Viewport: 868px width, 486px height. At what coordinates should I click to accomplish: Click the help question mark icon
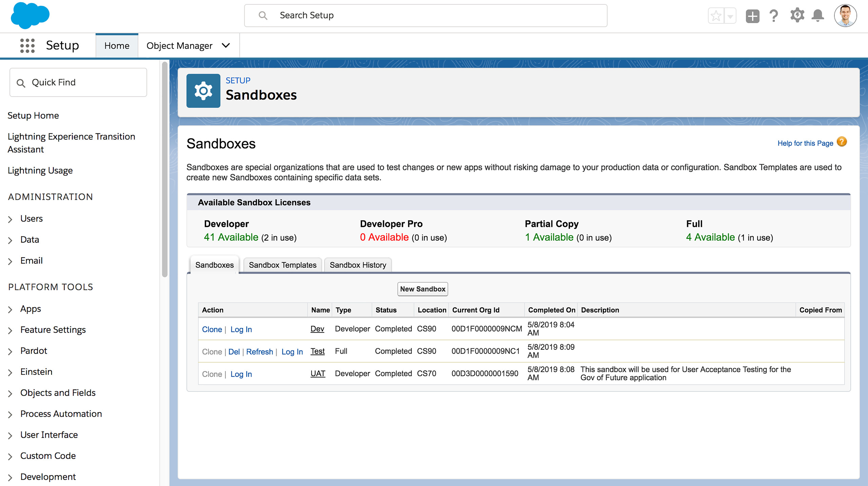(774, 16)
